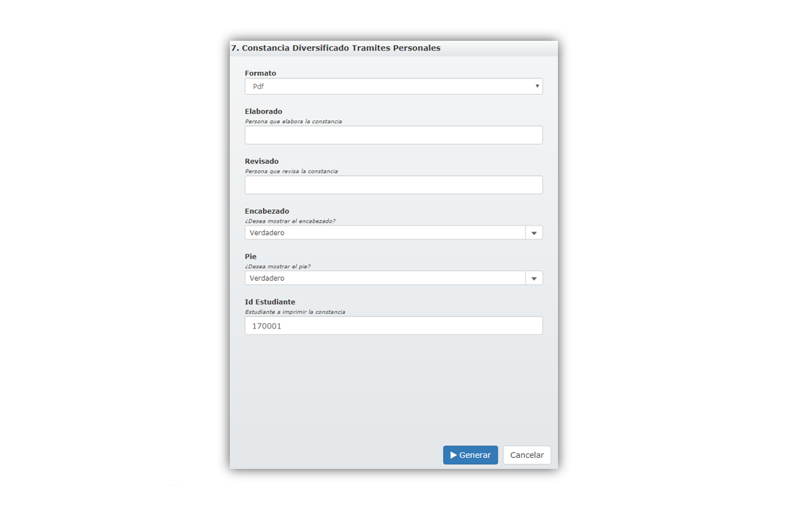Focus the Revisado text input field
The width and height of the screenshot is (812, 527).
point(393,185)
